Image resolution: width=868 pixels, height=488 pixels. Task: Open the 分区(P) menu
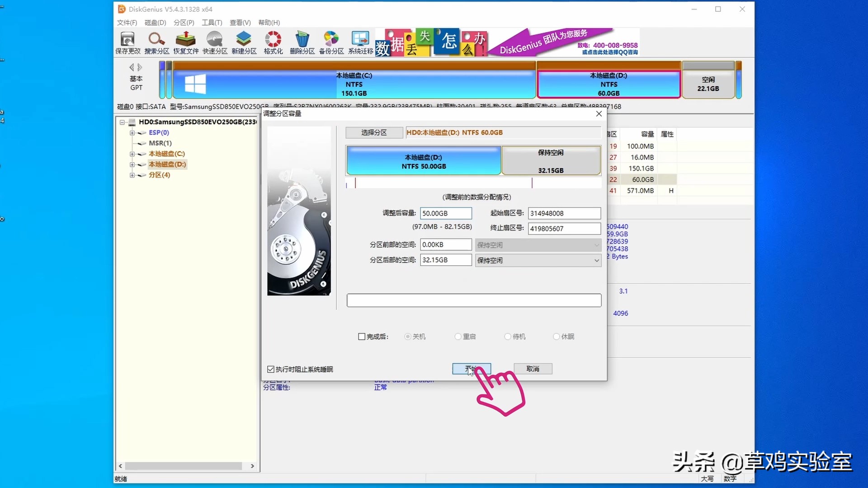coord(184,23)
